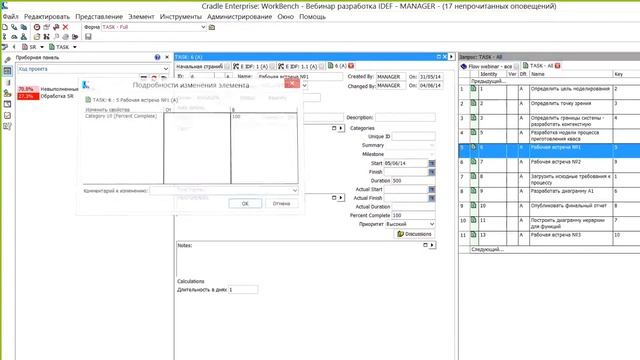
Task: Close the 6 (A) tab with red X
Action: [351, 66]
